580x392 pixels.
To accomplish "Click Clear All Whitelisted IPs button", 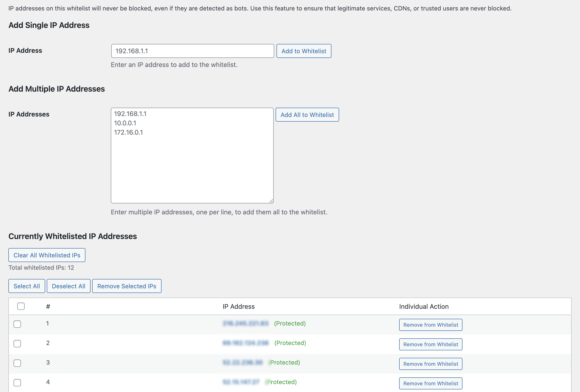I will coord(47,255).
